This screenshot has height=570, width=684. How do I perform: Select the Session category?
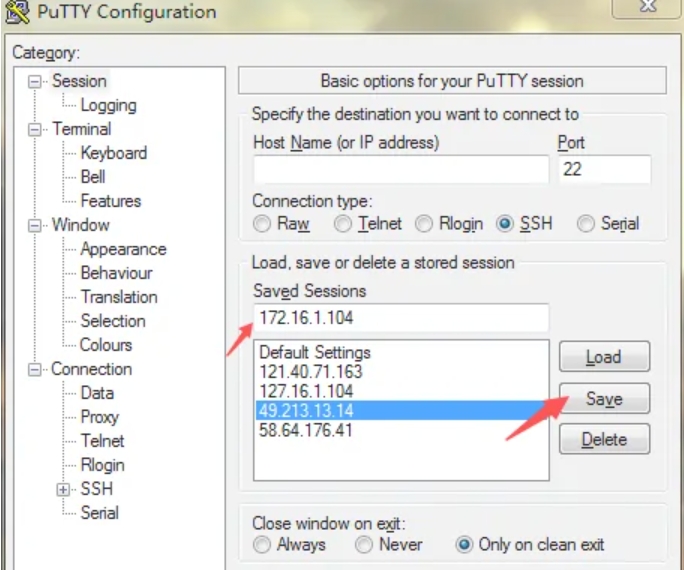click(79, 81)
